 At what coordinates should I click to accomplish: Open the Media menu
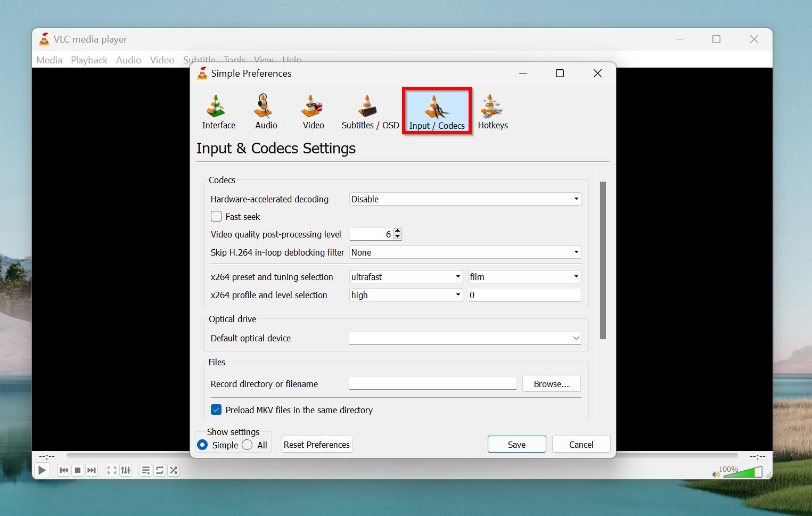(49, 60)
